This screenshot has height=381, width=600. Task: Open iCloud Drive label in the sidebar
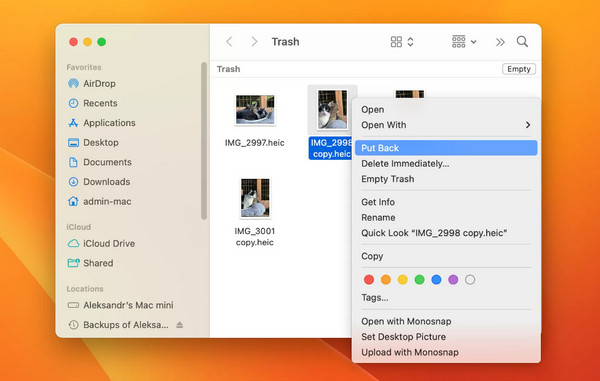pos(109,243)
